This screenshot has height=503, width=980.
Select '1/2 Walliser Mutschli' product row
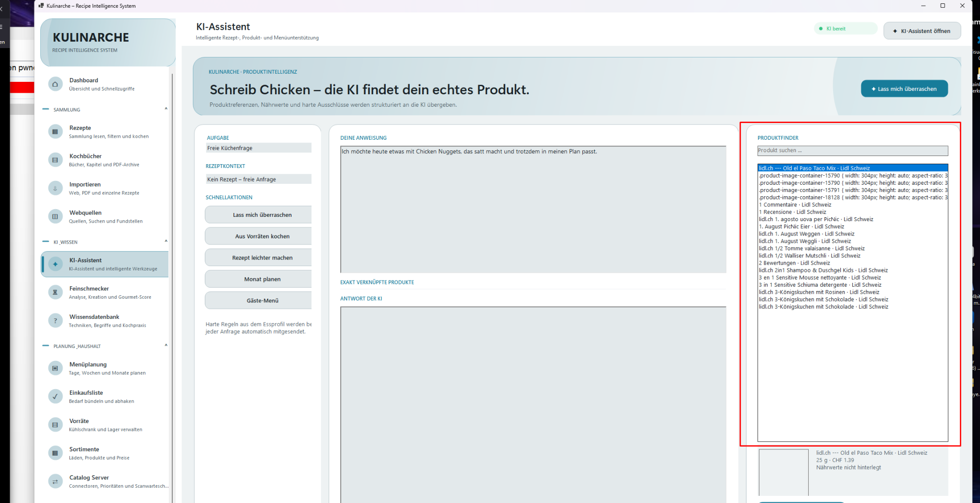852,256
